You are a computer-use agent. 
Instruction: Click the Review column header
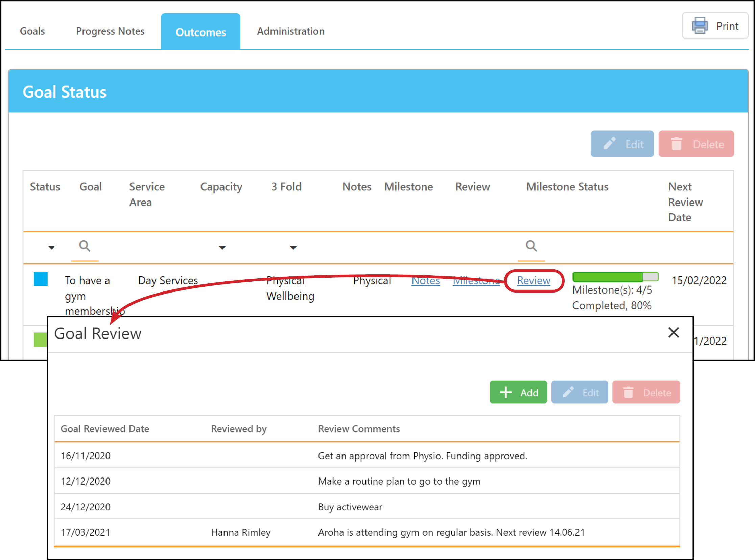pos(473,186)
